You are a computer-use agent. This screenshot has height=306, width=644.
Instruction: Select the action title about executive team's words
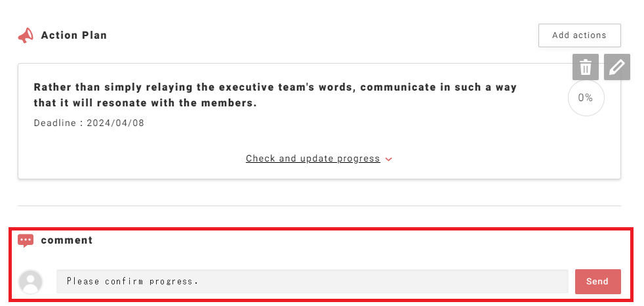[x=275, y=87]
